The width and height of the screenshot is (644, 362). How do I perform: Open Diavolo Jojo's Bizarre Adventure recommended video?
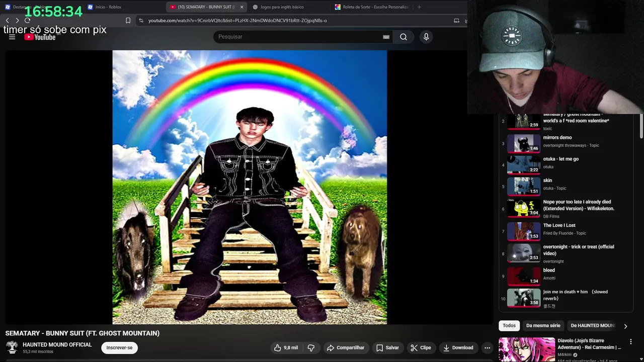[x=589, y=344]
